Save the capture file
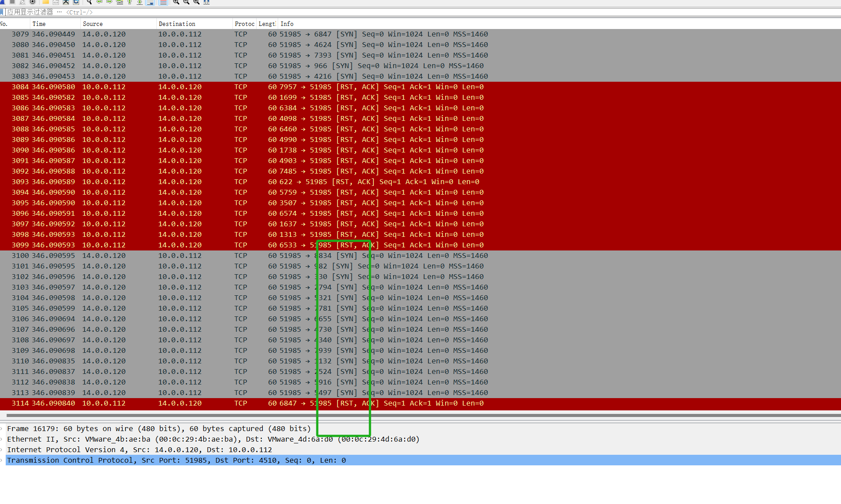Screen dimensions: 841x504 click(x=56, y=2)
